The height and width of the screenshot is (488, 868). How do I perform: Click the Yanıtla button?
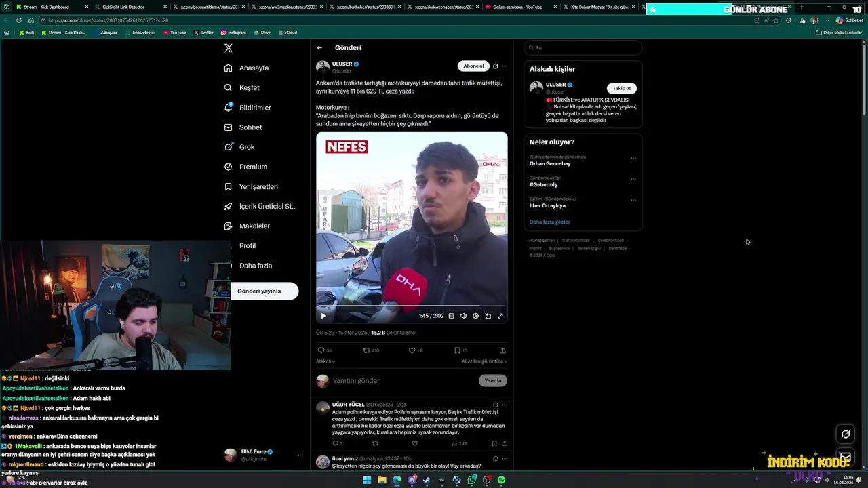pyautogui.click(x=493, y=381)
